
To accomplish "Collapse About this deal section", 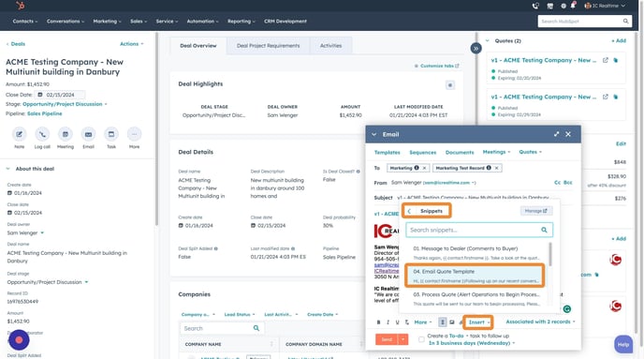I will [x=7, y=169].
